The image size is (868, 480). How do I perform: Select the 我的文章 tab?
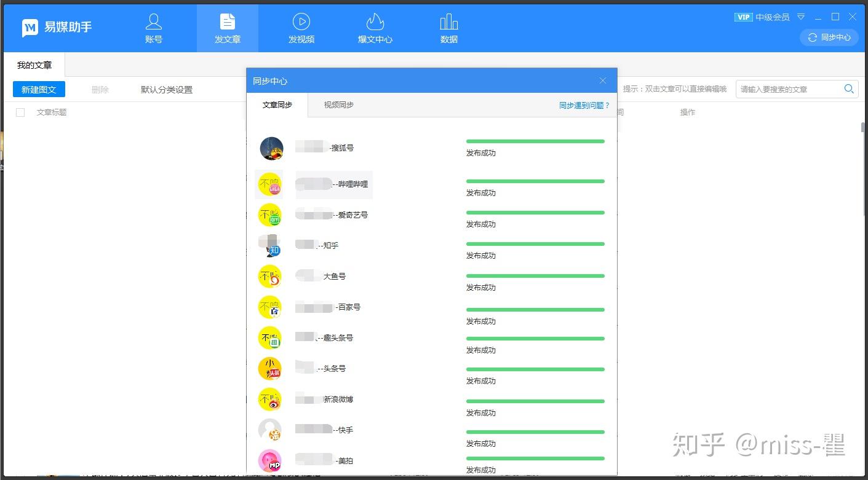(34, 65)
